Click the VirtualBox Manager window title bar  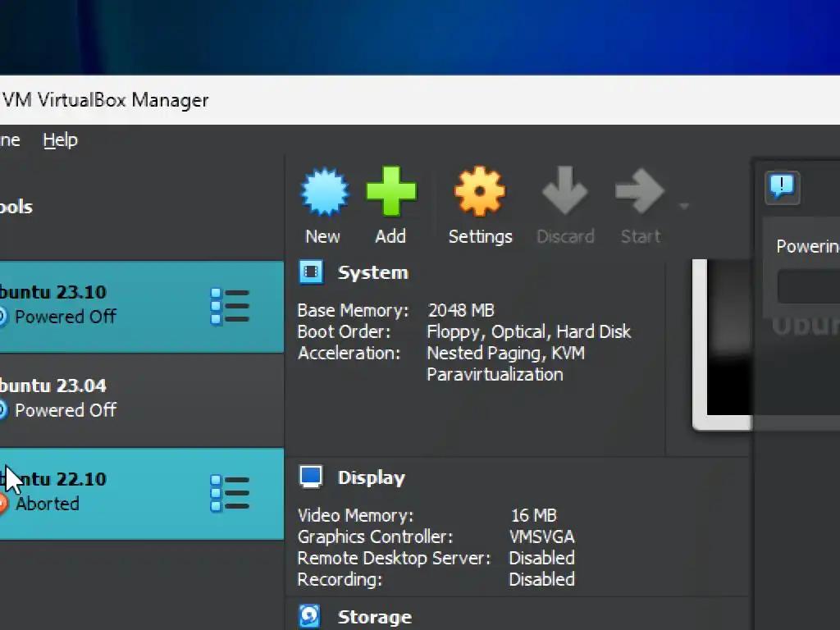point(420,100)
